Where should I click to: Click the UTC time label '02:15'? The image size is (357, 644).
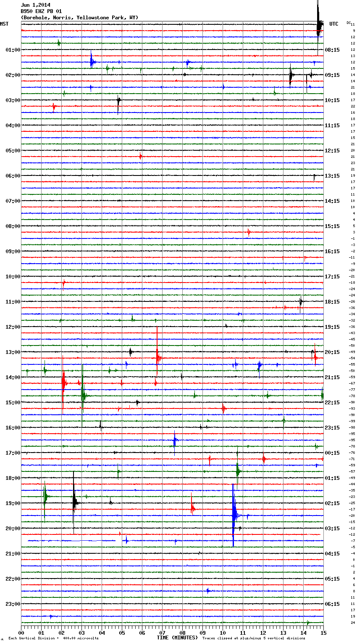click(x=332, y=503)
